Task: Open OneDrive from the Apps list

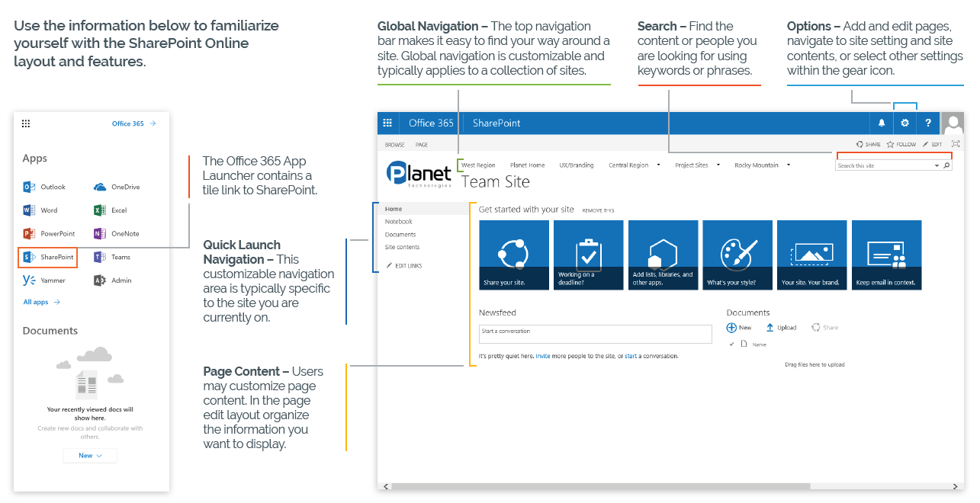Action: click(x=117, y=187)
